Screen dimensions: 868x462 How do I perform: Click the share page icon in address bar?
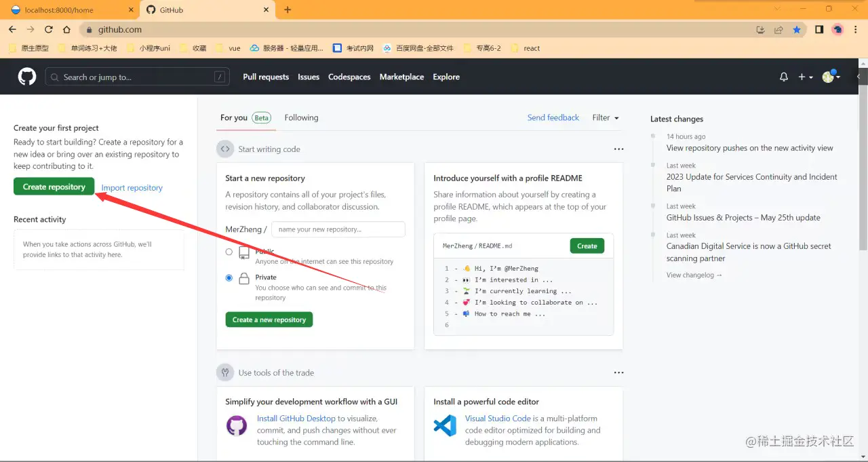pos(778,30)
